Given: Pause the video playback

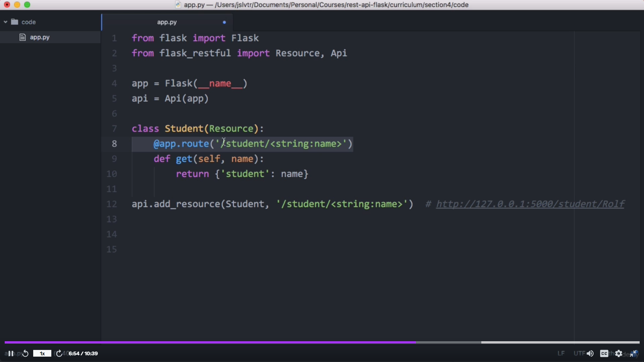Looking at the screenshot, I should click(x=11, y=353).
